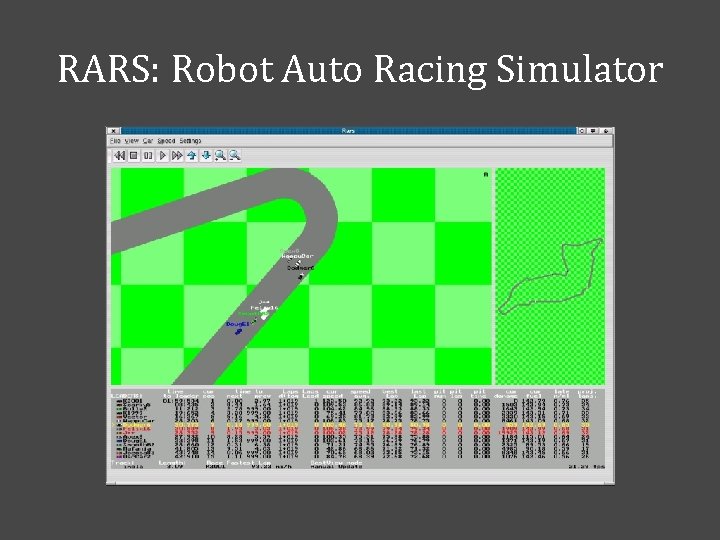The width and height of the screenshot is (720, 540).
Task: Click the last magnifier icon in toolbar
Action: (235, 156)
